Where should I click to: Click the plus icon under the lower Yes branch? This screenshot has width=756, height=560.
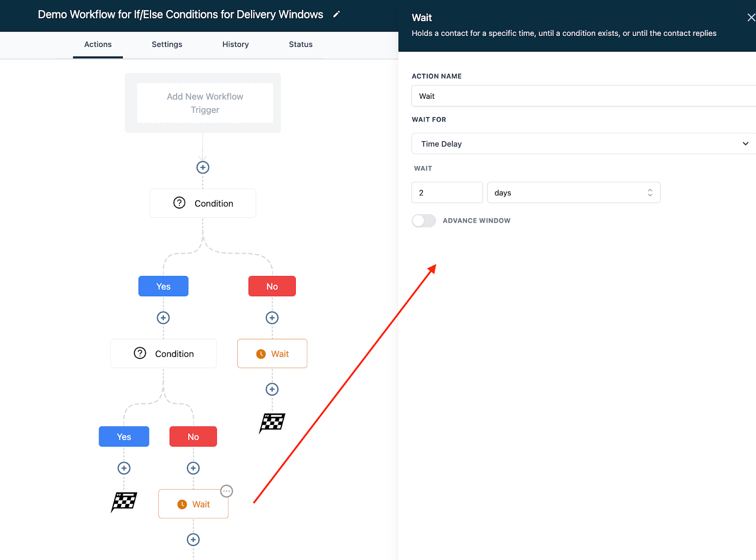(x=124, y=468)
